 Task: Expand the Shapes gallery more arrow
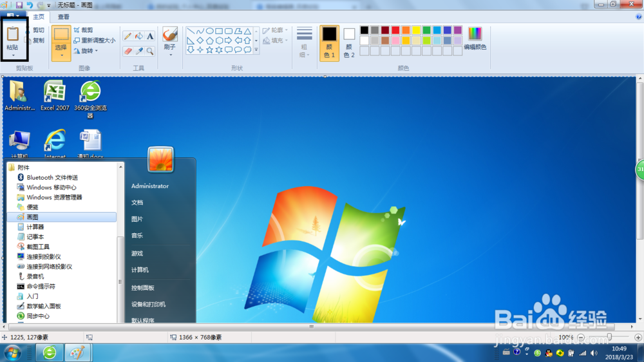(x=256, y=50)
